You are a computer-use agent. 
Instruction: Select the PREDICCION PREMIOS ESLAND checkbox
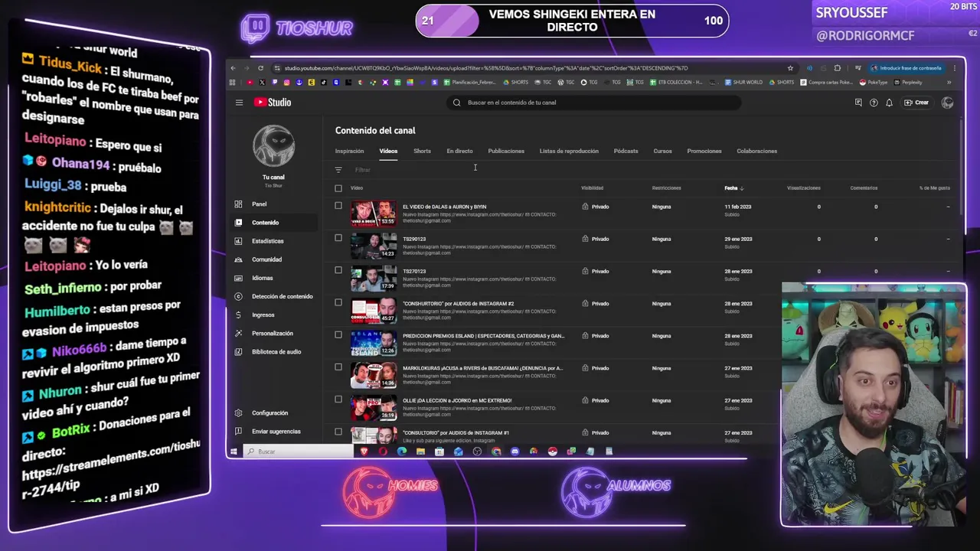[x=338, y=334]
